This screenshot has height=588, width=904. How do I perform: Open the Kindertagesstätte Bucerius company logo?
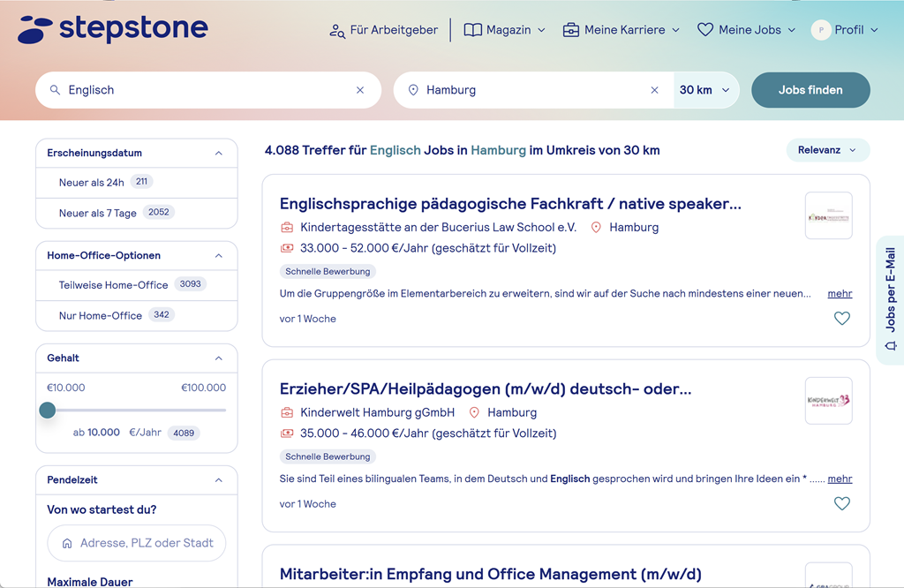[828, 216]
